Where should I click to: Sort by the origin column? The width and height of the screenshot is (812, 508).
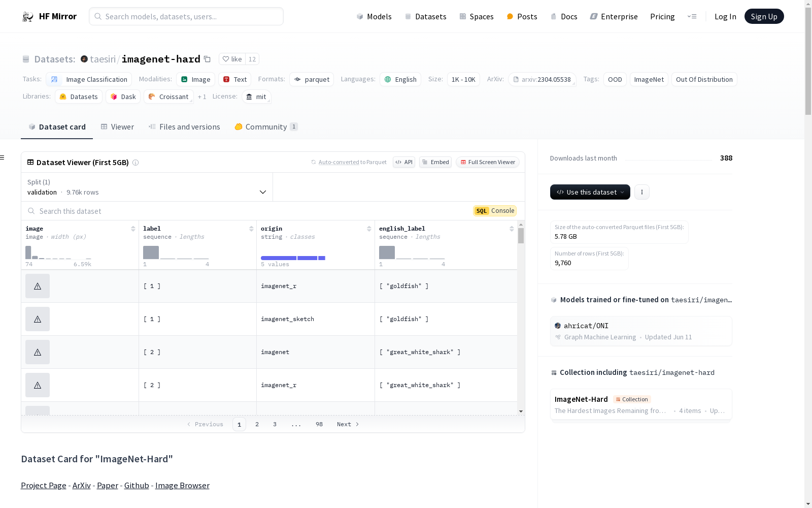pyautogui.click(x=369, y=229)
